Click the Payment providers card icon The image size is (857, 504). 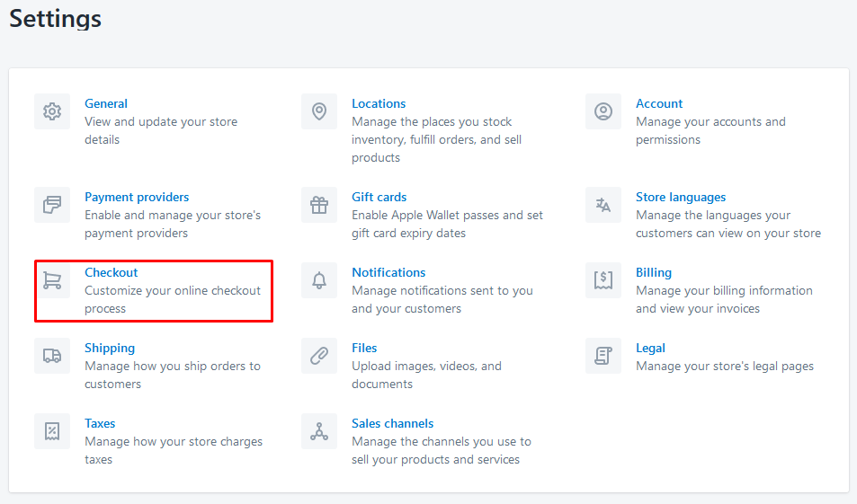coord(52,205)
